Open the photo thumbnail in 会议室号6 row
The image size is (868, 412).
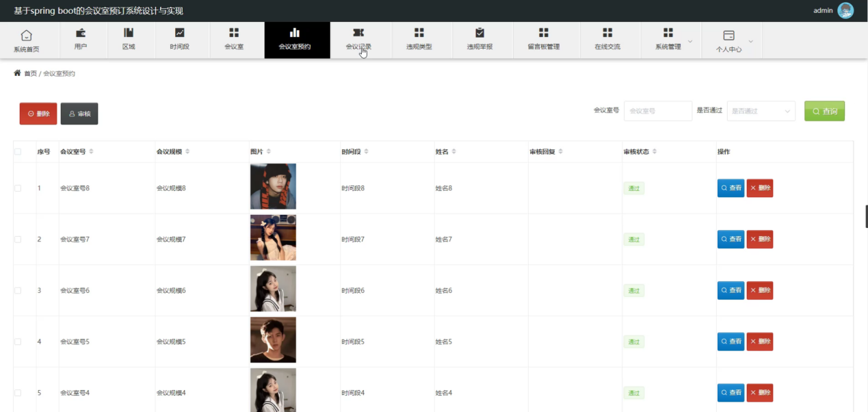tap(273, 289)
